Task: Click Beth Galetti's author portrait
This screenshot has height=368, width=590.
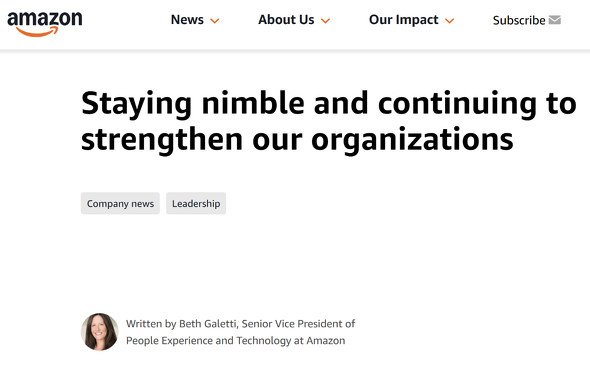Action: pyautogui.click(x=100, y=332)
